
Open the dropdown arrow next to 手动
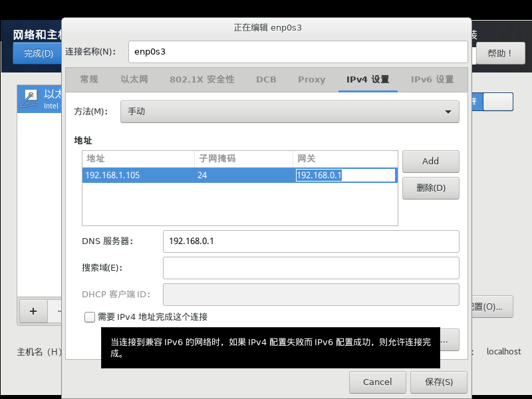450,112
